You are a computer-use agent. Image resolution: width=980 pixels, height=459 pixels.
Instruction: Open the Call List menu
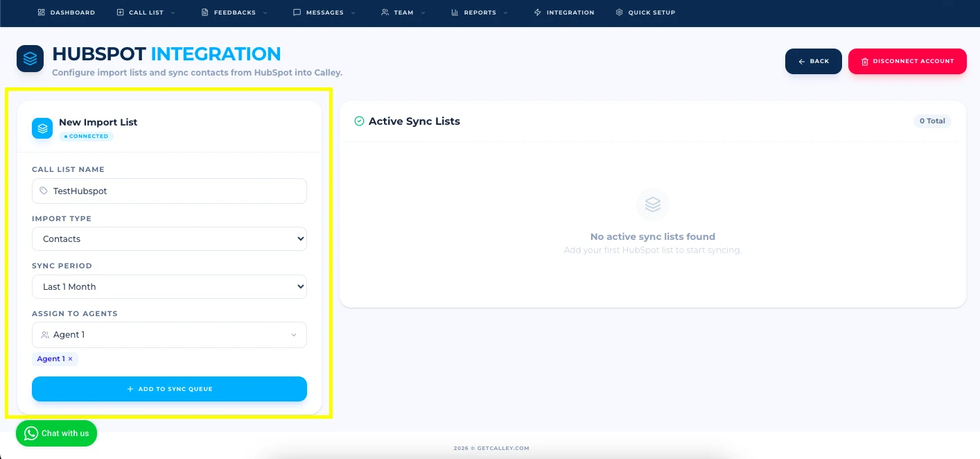146,12
